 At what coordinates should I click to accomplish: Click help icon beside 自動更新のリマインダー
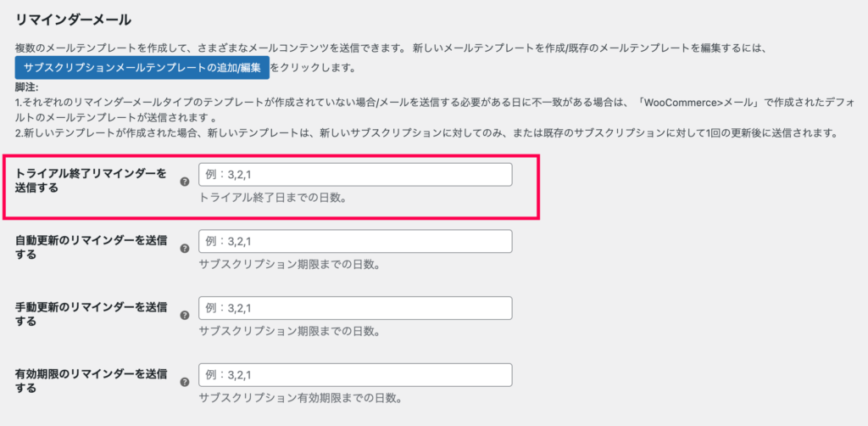[185, 248]
